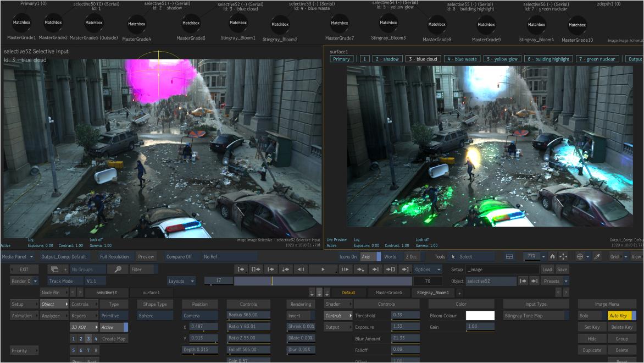
Task: Click the Setup name field '_image'
Action: pos(503,269)
